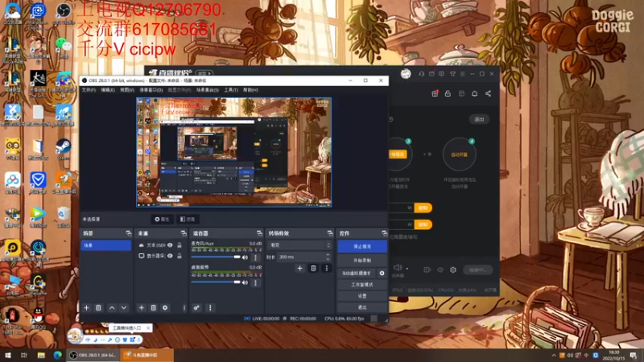Open Steam desktop shortcut

click(x=64, y=150)
